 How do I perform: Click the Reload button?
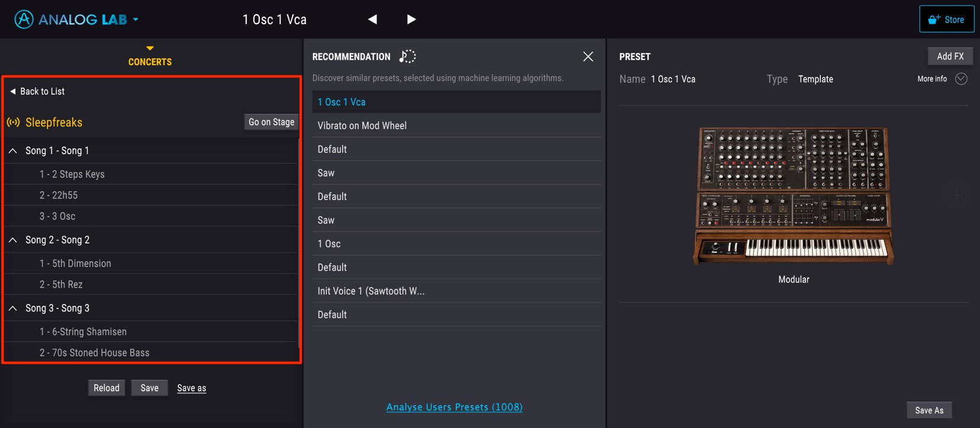(107, 388)
